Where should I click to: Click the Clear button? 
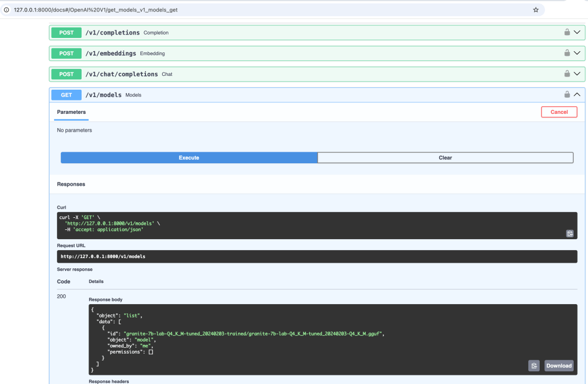445,158
